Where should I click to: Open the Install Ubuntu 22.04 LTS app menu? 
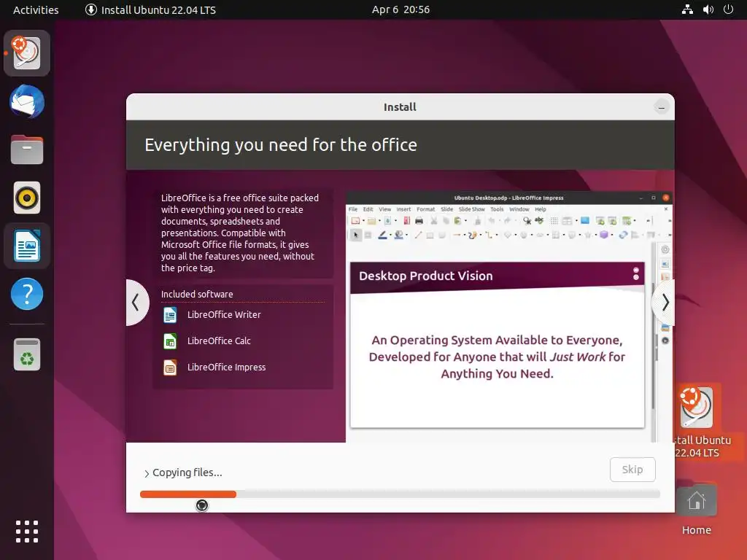pyautogui.click(x=150, y=9)
